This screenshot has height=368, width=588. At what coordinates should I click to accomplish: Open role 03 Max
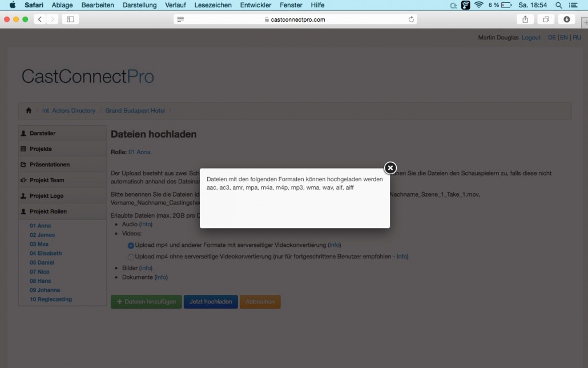(x=39, y=244)
